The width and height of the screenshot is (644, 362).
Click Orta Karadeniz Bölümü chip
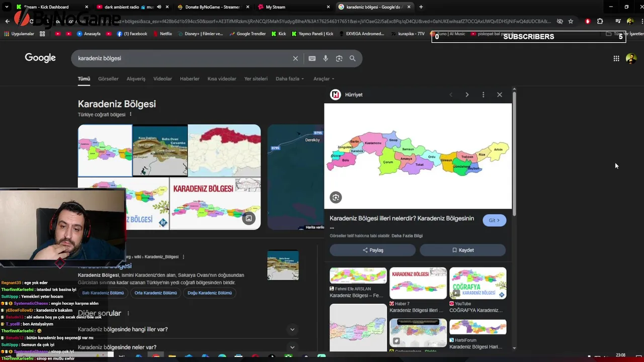(x=155, y=293)
